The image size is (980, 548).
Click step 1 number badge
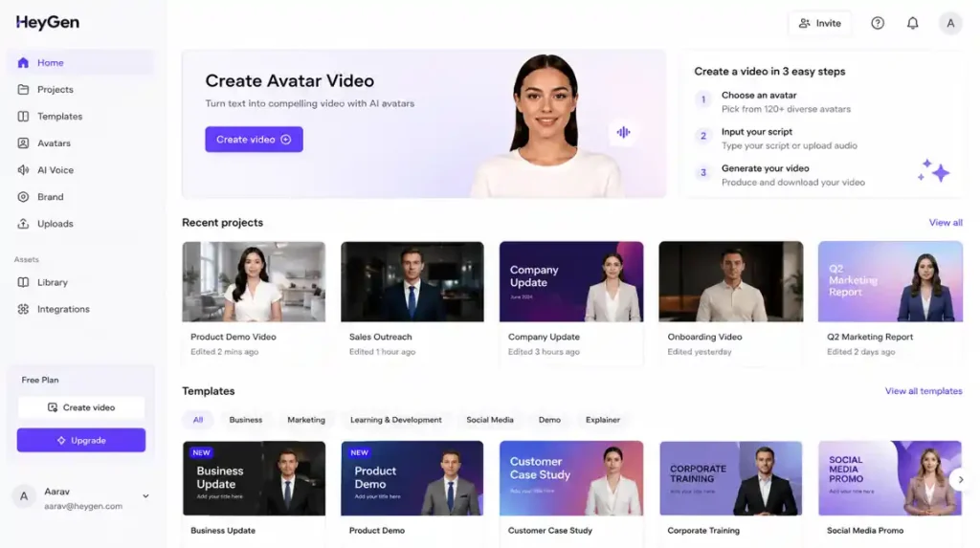tap(703, 99)
